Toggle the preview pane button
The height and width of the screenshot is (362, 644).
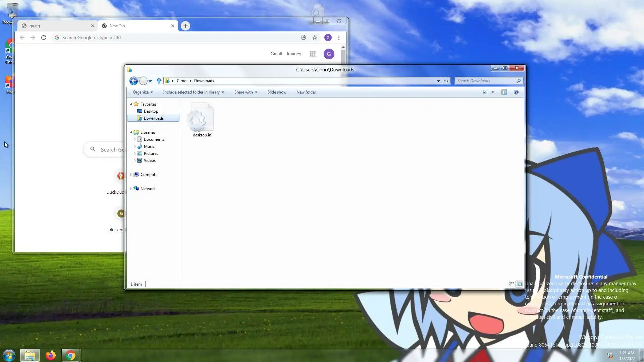[x=504, y=92]
